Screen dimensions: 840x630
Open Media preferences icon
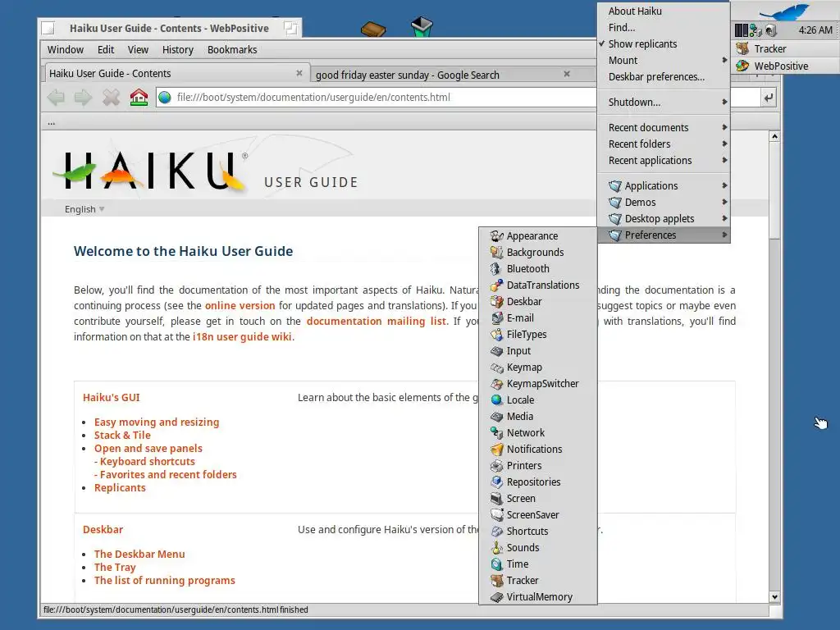(x=497, y=417)
